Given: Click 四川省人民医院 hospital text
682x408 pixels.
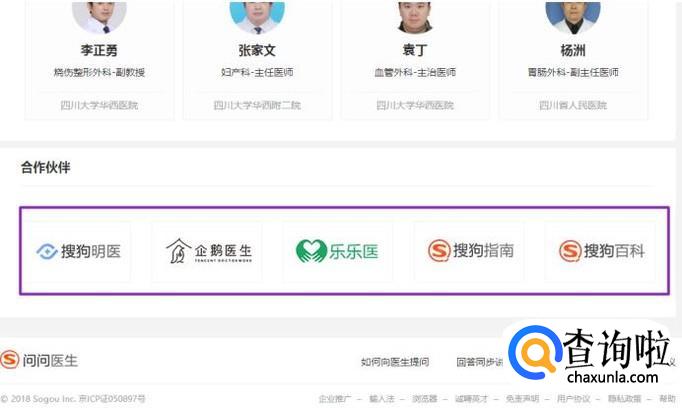Looking at the screenshot, I should pyautogui.click(x=573, y=105).
